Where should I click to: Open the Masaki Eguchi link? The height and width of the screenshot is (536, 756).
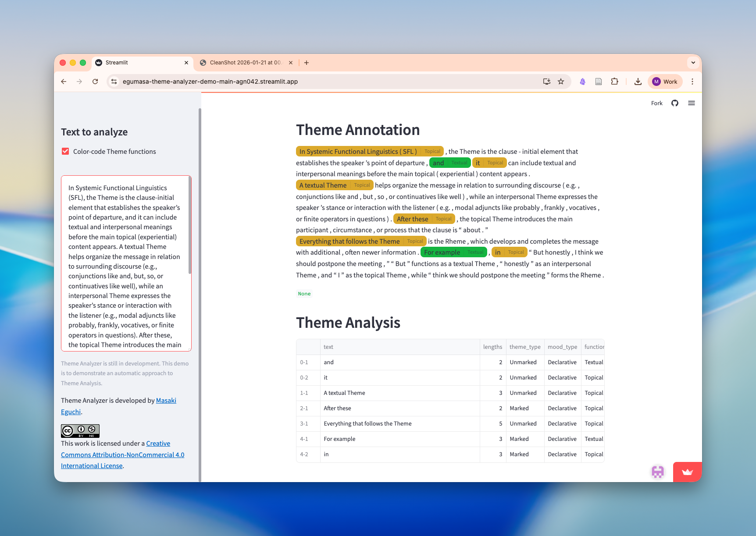click(x=166, y=401)
